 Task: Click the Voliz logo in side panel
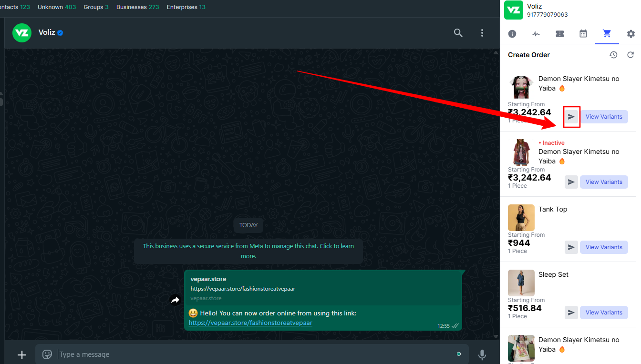coord(514,10)
